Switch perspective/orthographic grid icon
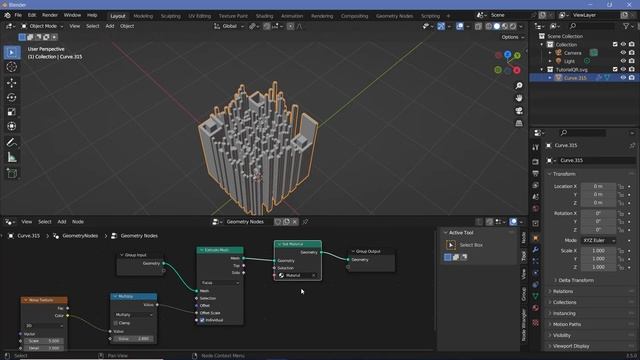The image size is (640, 360). coord(519,123)
